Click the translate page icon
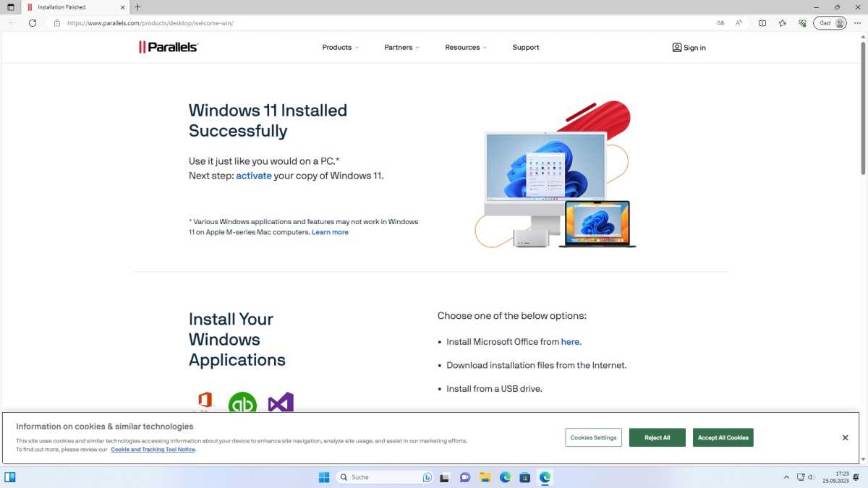The height and width of the screenshot is (488, 868). 720,23
